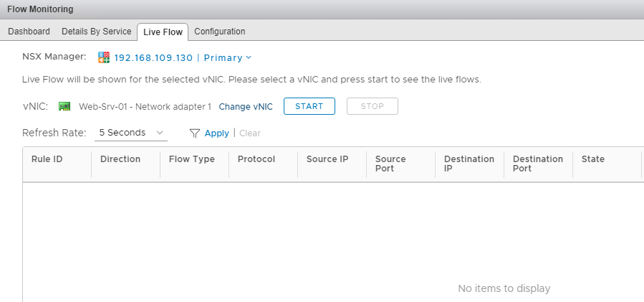Sort by Direction column header
644x302 pixels.
(120, 159)
